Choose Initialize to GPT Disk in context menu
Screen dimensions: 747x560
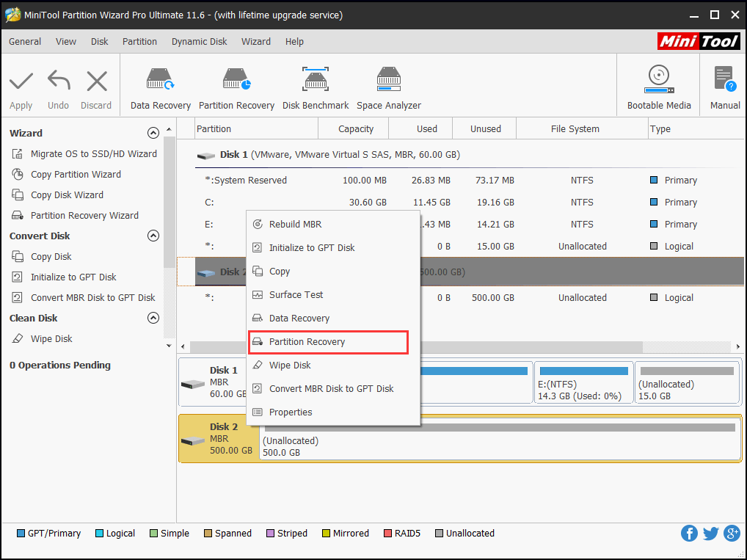click(333, 248)
